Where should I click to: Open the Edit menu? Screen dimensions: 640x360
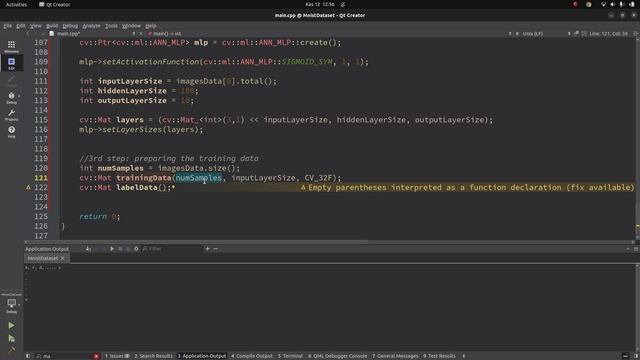(20, 26)
